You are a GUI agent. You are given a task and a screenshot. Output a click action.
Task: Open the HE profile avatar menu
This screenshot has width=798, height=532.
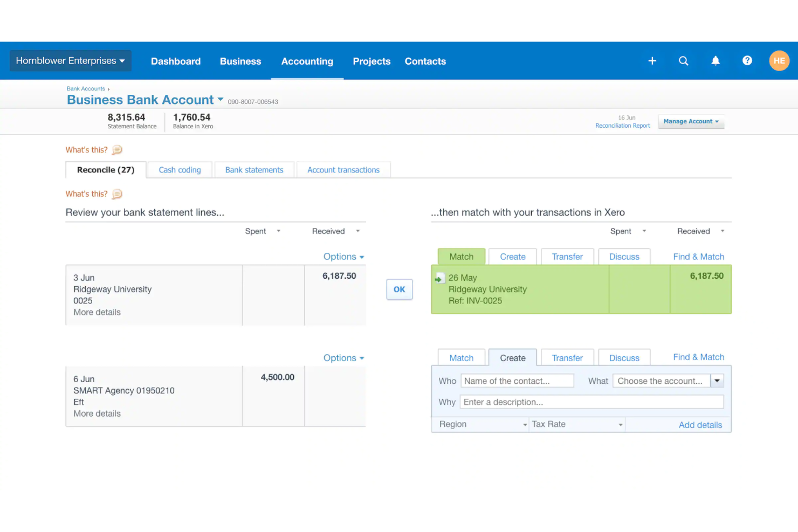[x=779, y=60]
